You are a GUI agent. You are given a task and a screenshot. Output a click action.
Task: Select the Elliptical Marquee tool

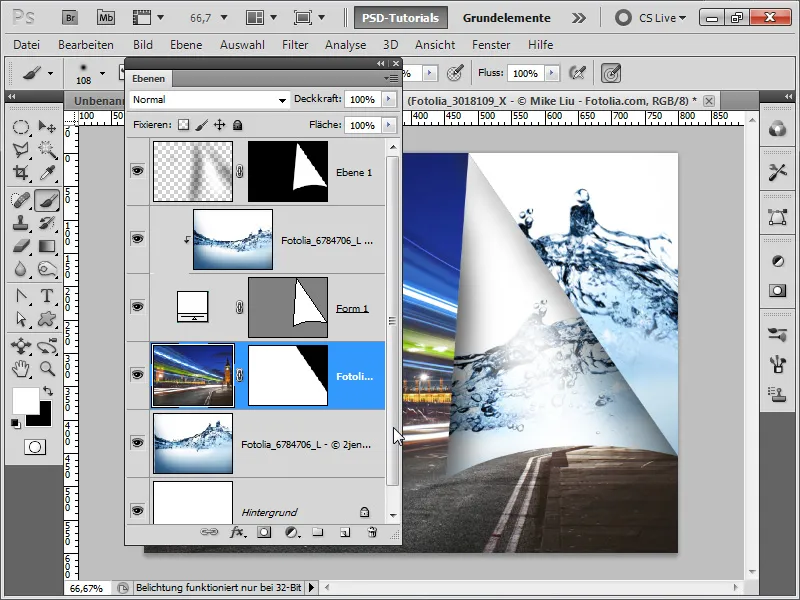pos(21,127)
